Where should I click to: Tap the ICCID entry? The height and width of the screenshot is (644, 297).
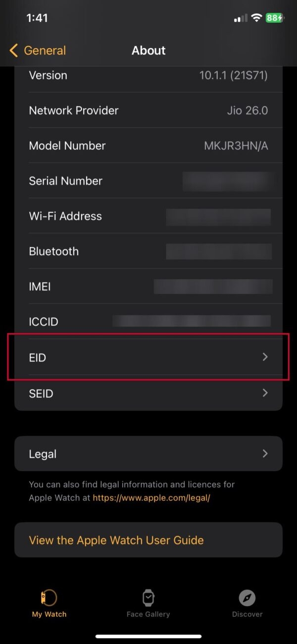coord(148,322)
